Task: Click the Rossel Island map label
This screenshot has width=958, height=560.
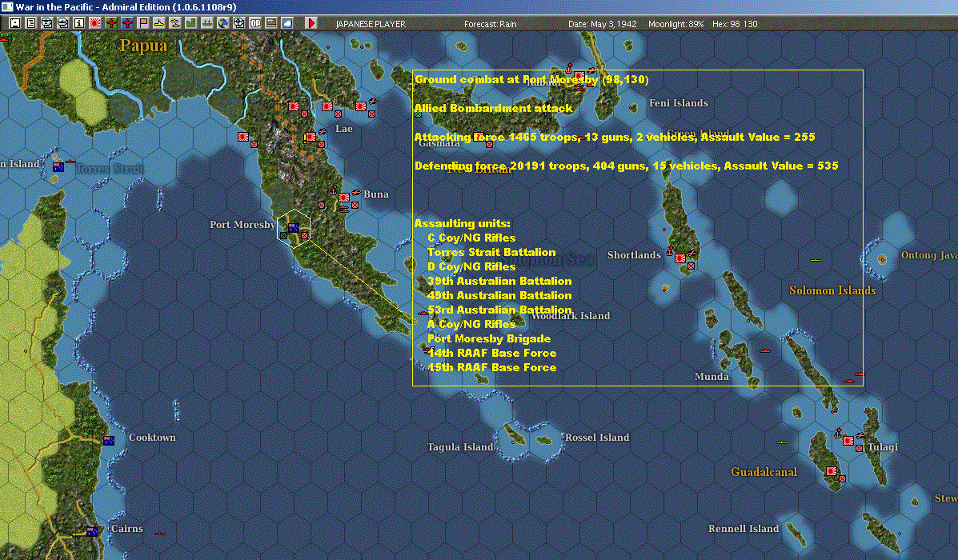Action: click(x=597, y=438)
